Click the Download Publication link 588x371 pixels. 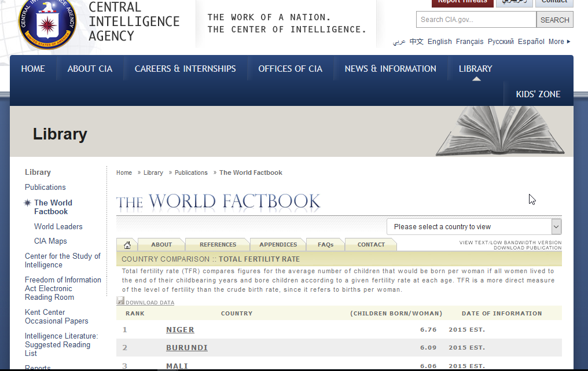pyautogui.click(x=528, y=248)
